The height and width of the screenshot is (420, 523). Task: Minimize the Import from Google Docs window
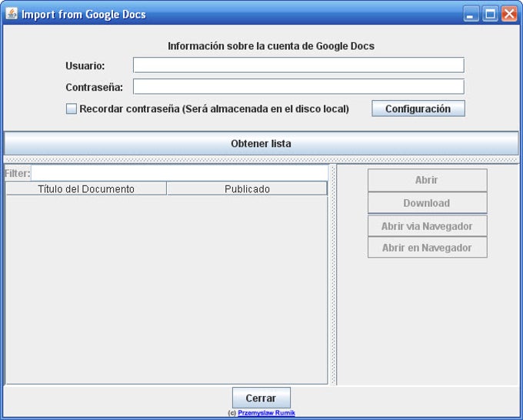click(x=471, y=15)
